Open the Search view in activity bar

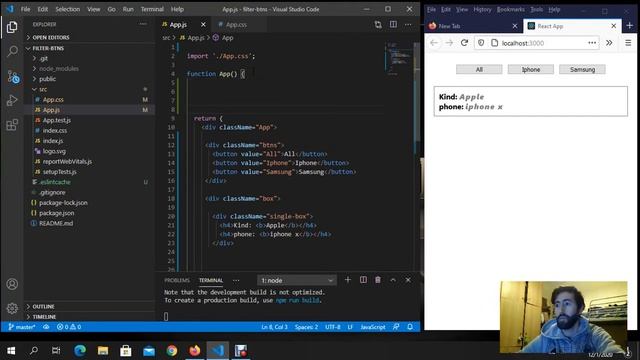[12, 51]
